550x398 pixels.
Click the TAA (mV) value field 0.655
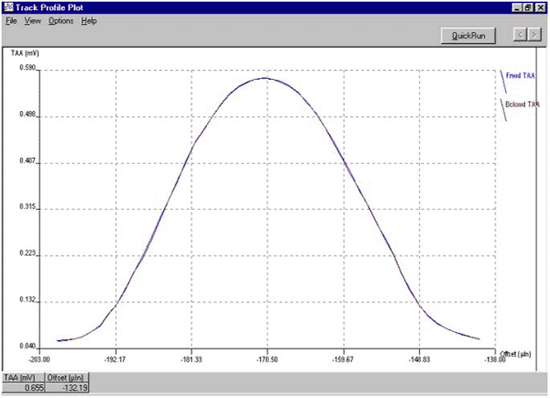(24, 387)
